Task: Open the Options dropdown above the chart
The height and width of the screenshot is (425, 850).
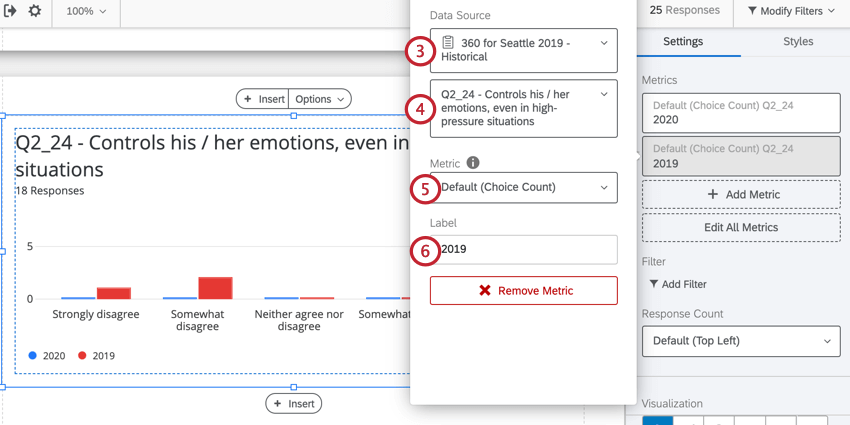Action: pos(320,99)
